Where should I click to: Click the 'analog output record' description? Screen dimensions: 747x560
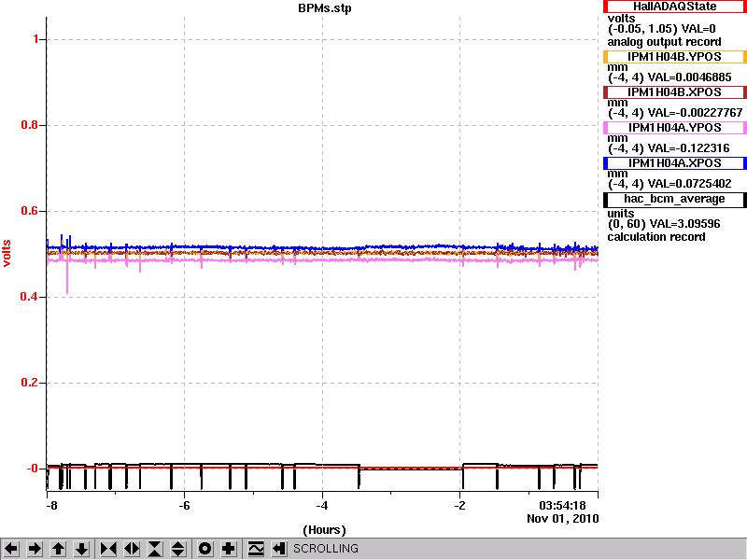click(x=664, y=42)
